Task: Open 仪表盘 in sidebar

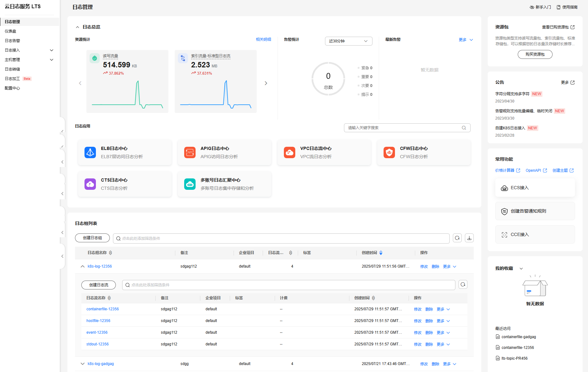Action: click(x=10, y=31)
